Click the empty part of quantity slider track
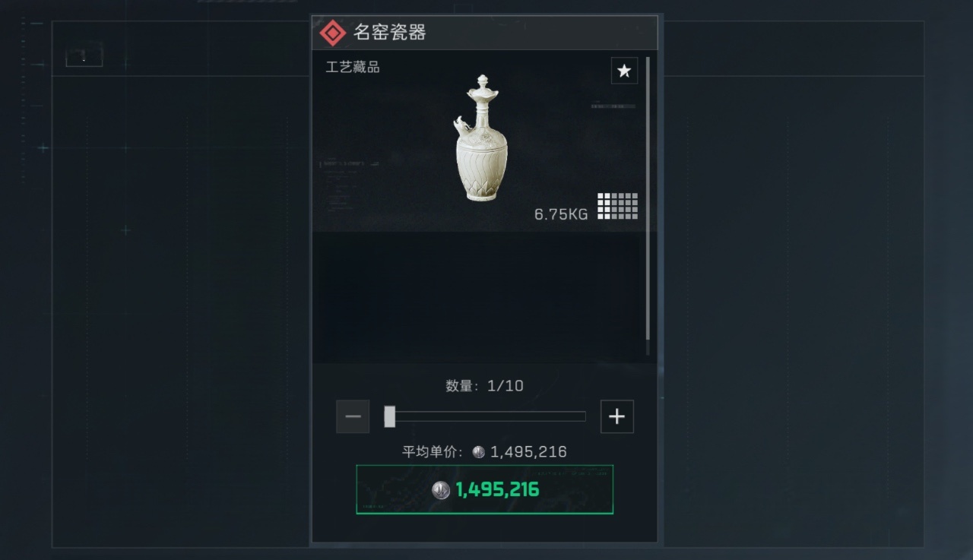 tap(490, 416)
